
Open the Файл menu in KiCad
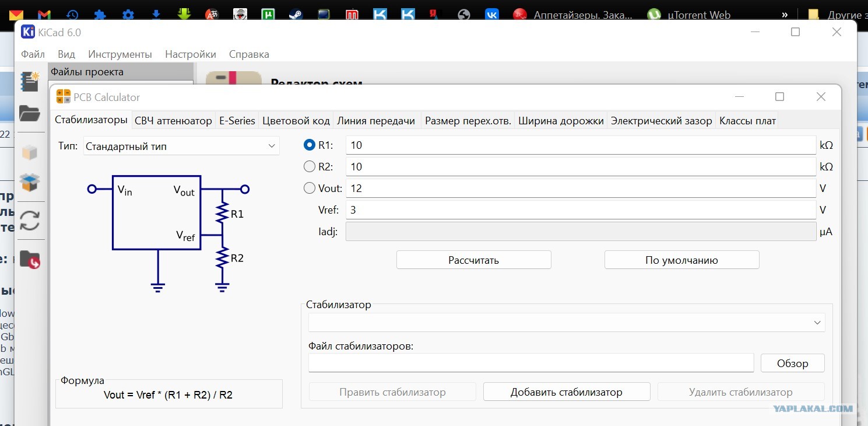tap(33, 54)
